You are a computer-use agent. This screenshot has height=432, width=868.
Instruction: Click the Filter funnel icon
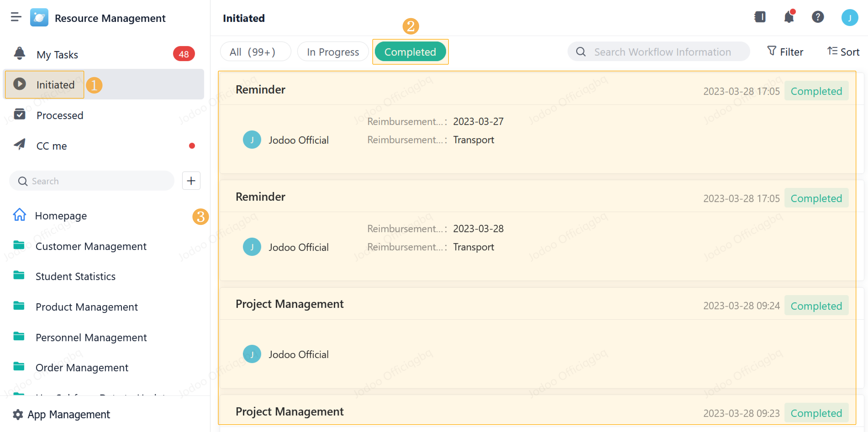point(772,51)
